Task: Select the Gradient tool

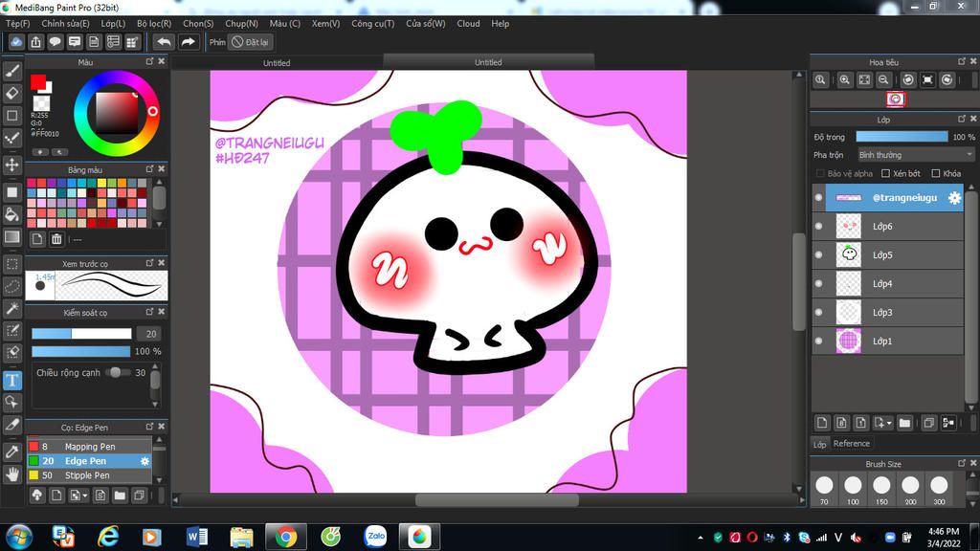Action: pyautogui.click(x=11, y=237)
